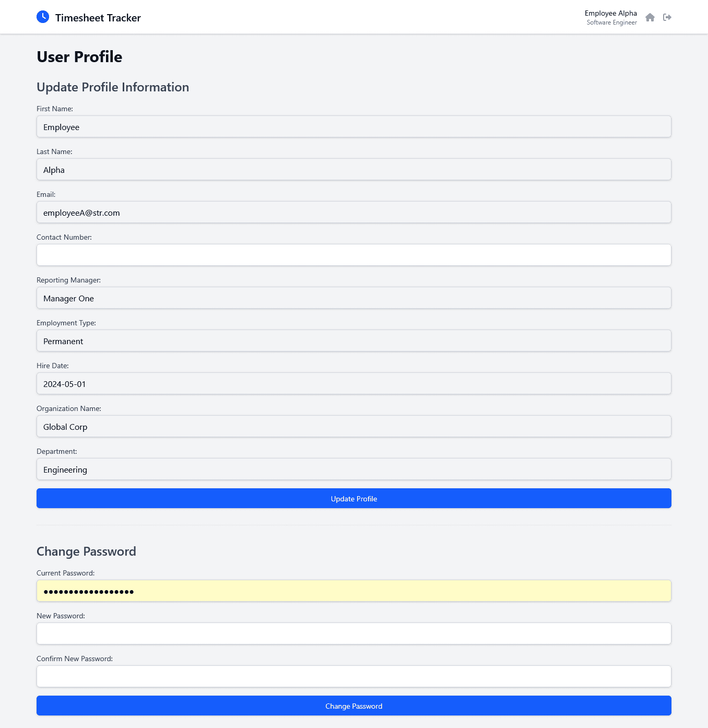Click the empty Contact Number field
The image size is (708, 728).
pos(353,255)
